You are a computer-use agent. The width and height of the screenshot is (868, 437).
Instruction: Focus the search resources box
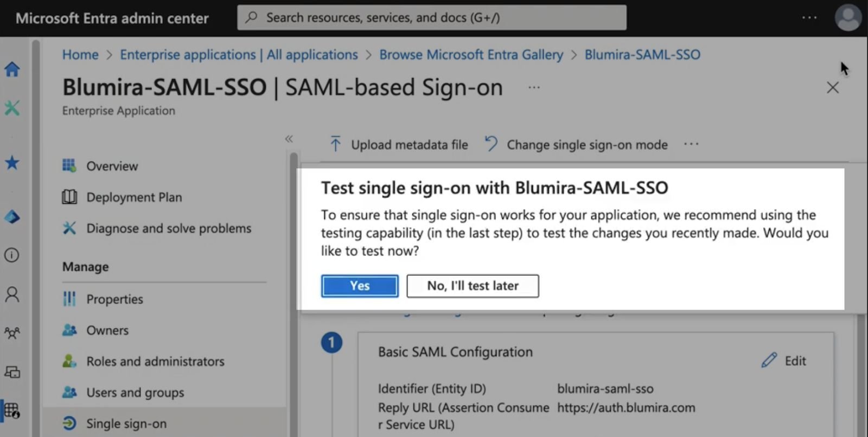pos(432,17)
